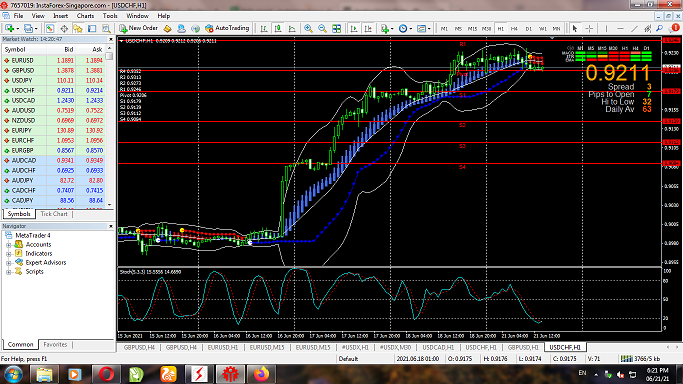Image resolution: width=683 pixels, height=384 pixels.
Task: Select the H1 timeframe button
Action: click(x=500, y=28)
